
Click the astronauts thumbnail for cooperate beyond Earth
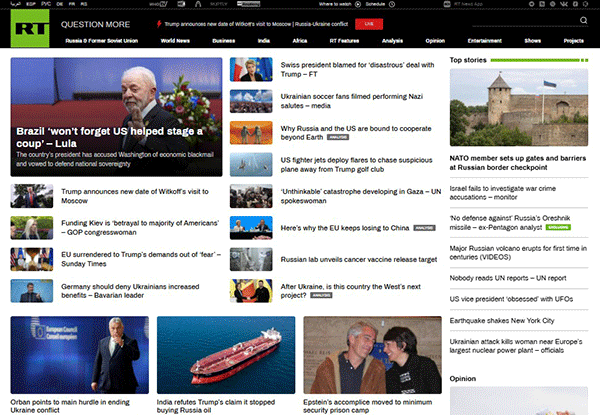[251, 133]
